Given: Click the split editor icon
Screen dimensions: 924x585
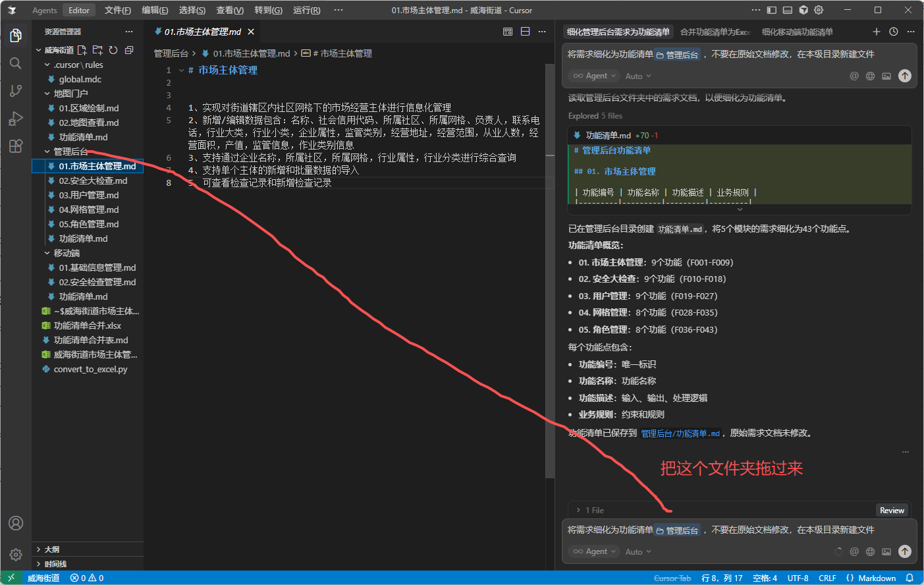Looking at the screenshot, I should coord(525,32).
